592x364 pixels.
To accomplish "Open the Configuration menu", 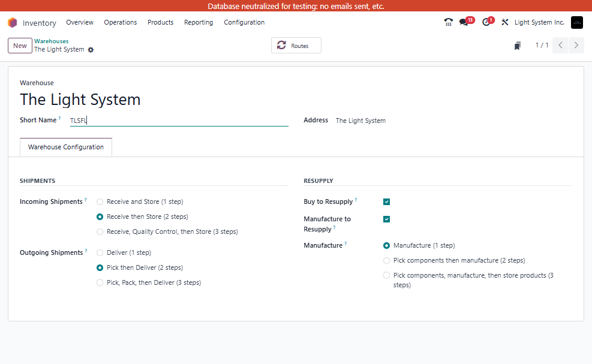I will click(x=244, y=22).
